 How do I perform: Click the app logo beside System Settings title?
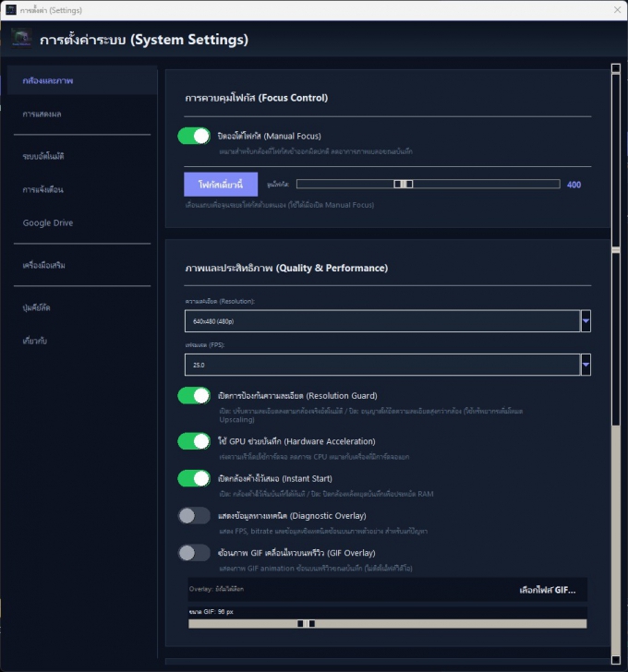click(21, 39)
